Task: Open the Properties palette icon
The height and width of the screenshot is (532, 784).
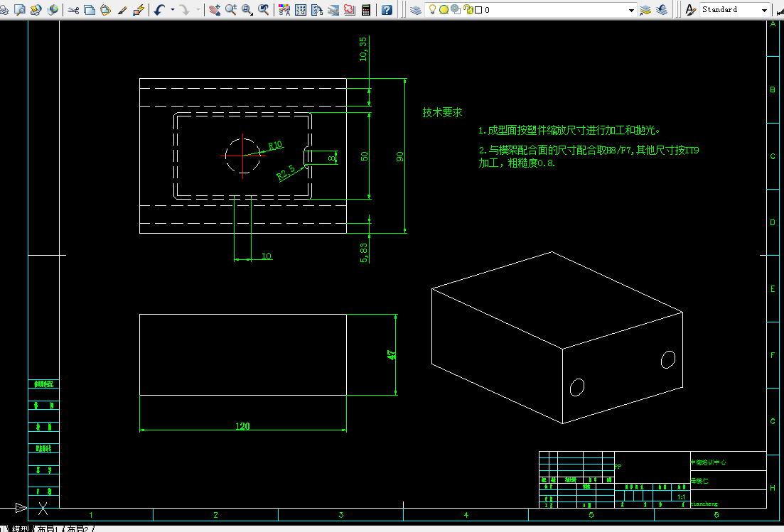Action: (x=284, y=9)
